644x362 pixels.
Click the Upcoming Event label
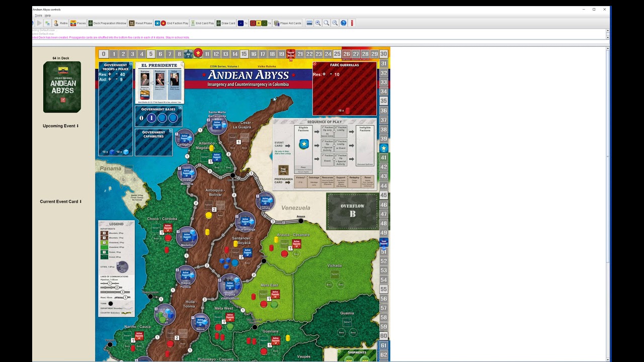click(x=61, y=126)
